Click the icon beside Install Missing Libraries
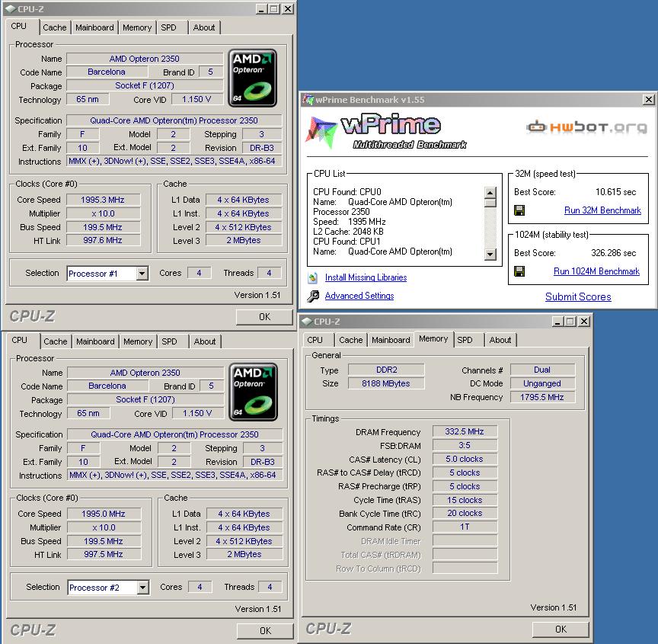This screenshot has height=644, width=658. 313,277
